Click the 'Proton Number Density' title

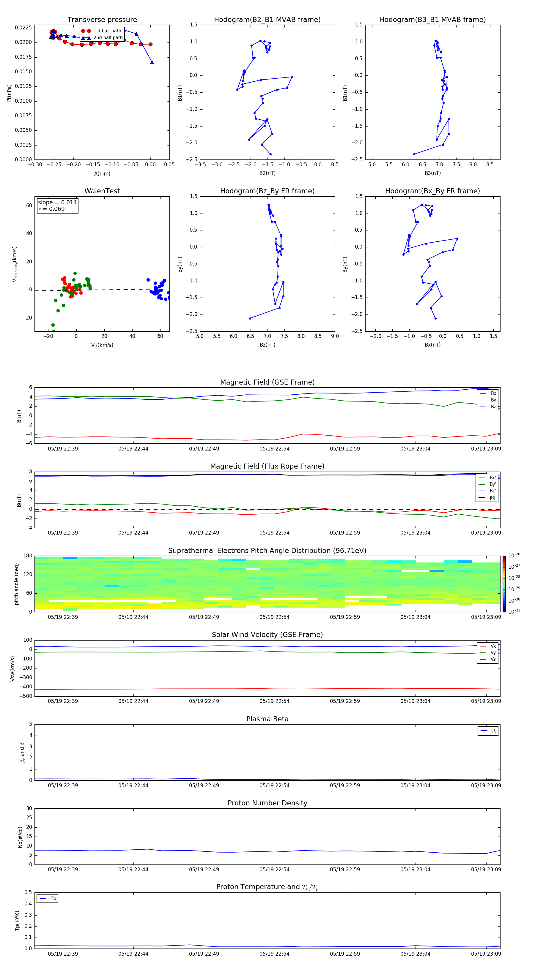click(x=267, y=804)
